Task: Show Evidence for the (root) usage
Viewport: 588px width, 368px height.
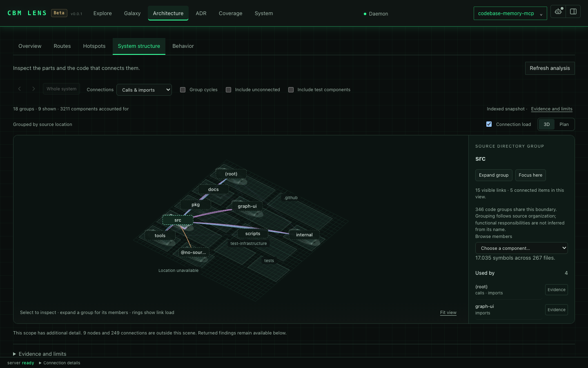Action: [x=557, y=290]
